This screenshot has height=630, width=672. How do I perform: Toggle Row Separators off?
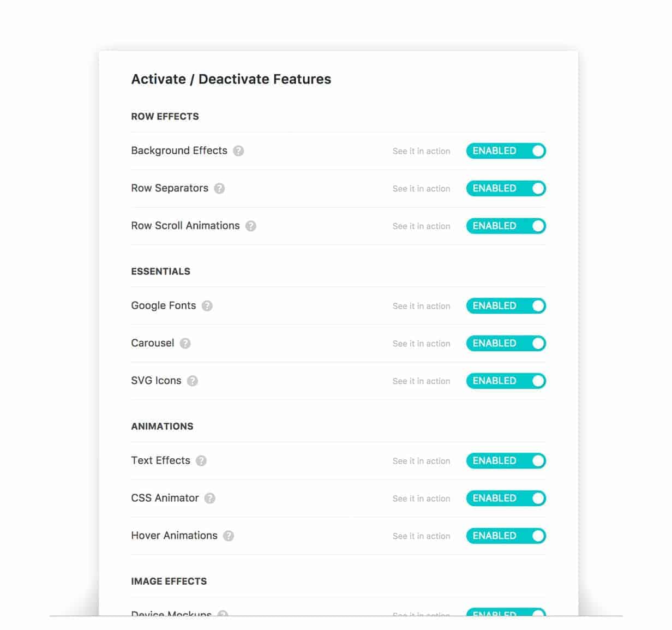pyautogui.click(x=506, y=189)
